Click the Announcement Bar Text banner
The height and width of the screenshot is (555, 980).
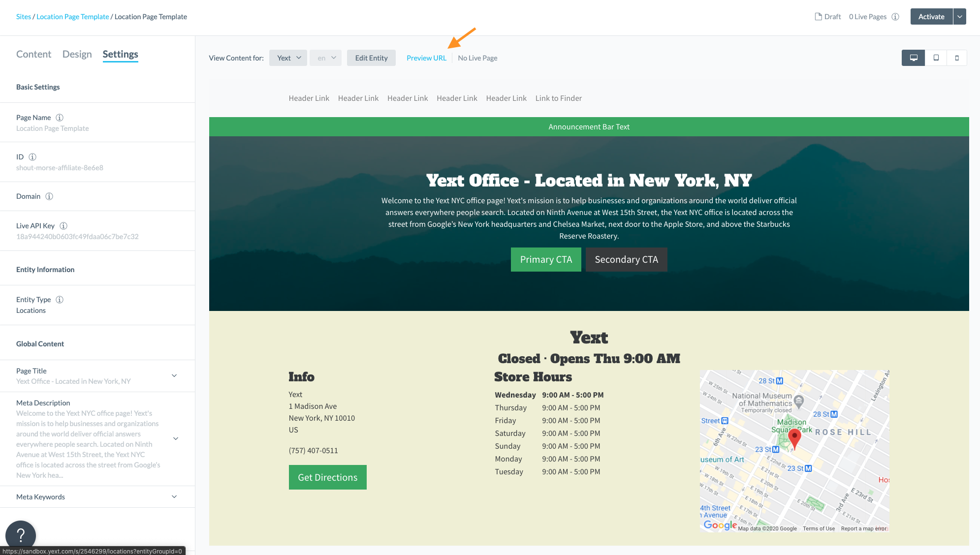coord(589,127)
